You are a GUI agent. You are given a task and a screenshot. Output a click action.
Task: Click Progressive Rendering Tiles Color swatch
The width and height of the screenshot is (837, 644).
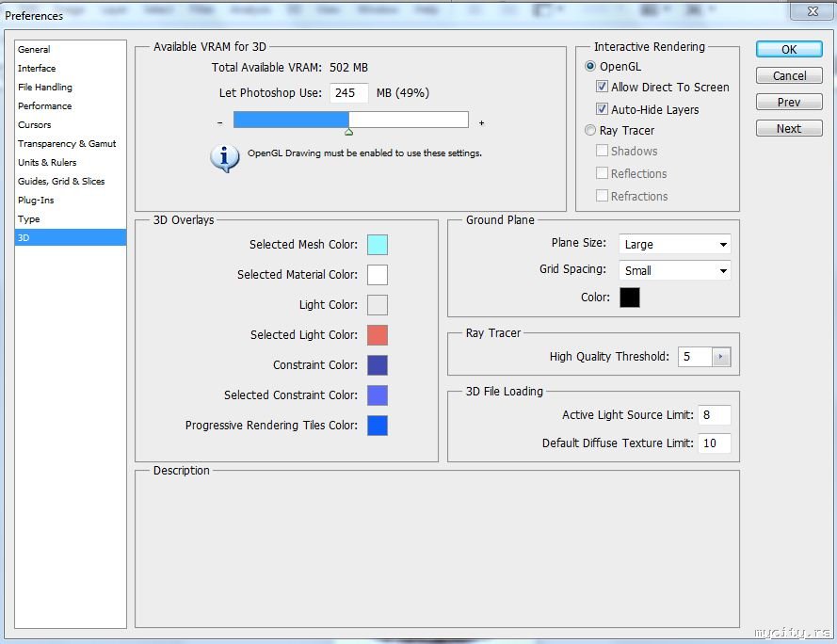[378, 426]
